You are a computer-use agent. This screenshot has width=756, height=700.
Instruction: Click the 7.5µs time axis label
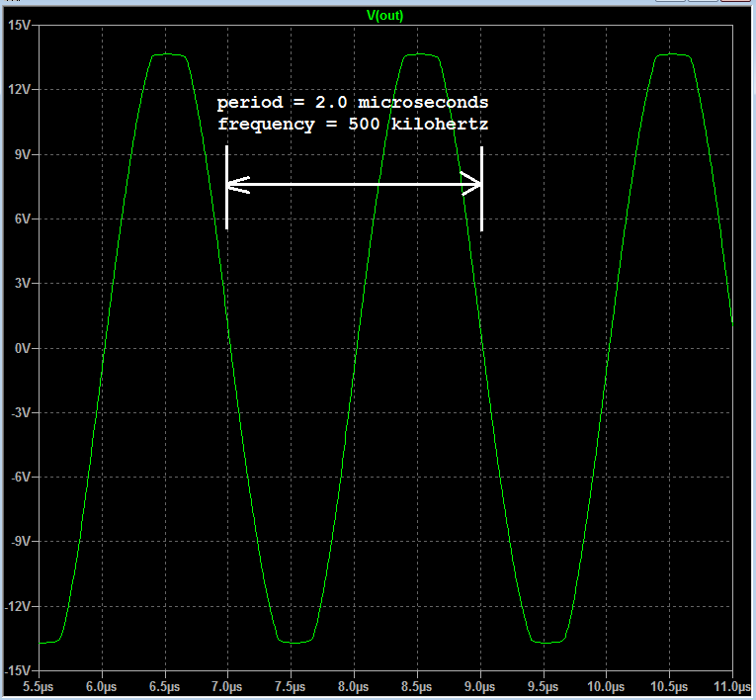[291, 687]
